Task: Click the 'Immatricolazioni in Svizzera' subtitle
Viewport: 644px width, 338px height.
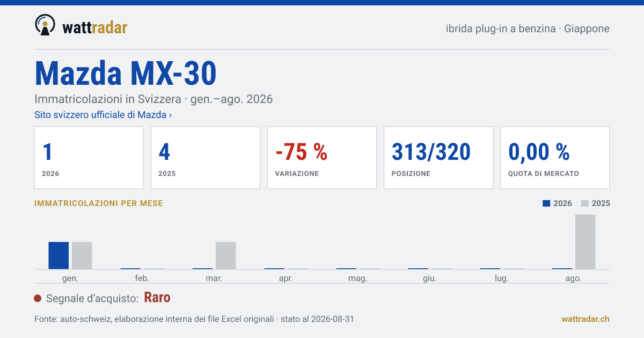Action: click(x=153, y=99)
